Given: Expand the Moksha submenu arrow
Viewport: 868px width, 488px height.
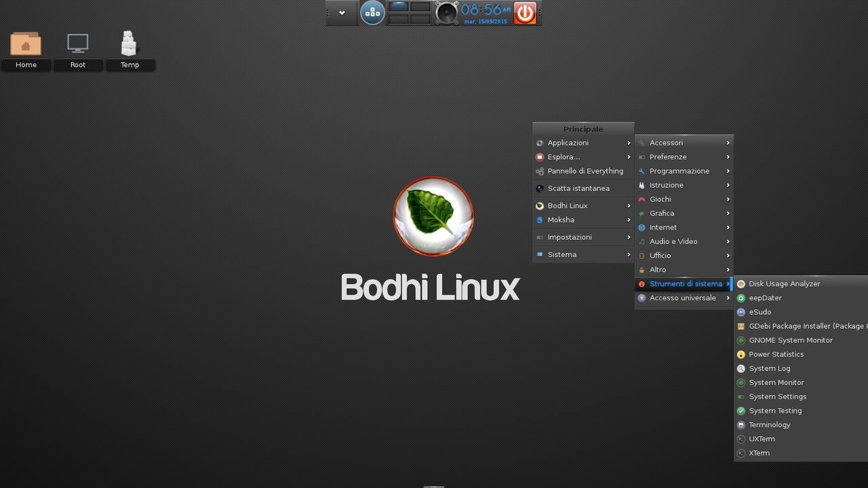Looking at the screenshot, I should (x=629, y=220).
